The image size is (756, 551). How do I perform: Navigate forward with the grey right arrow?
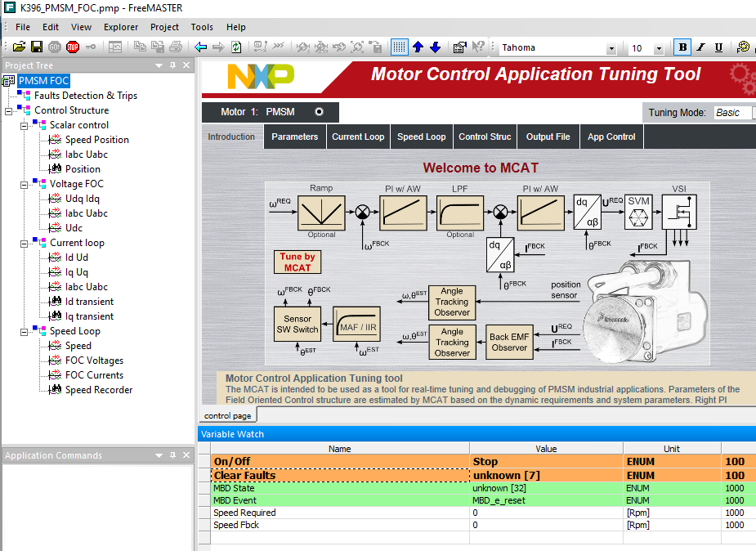coord(218,47)
